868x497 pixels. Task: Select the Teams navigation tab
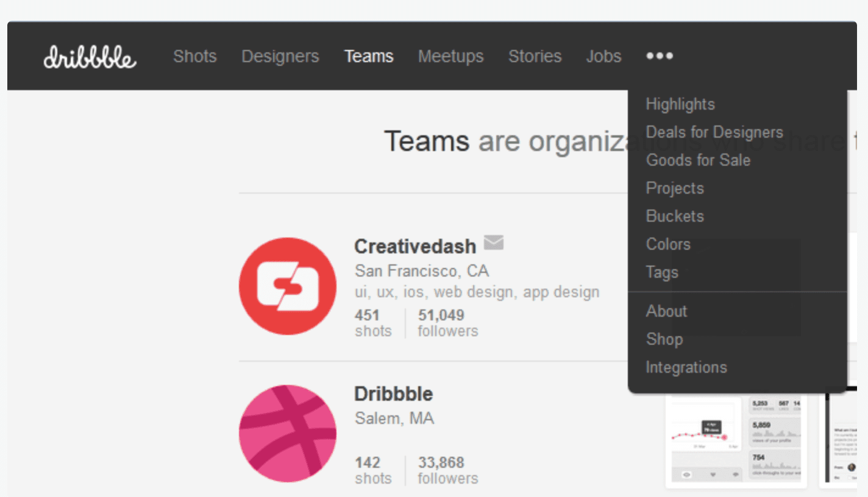(369, 57)
